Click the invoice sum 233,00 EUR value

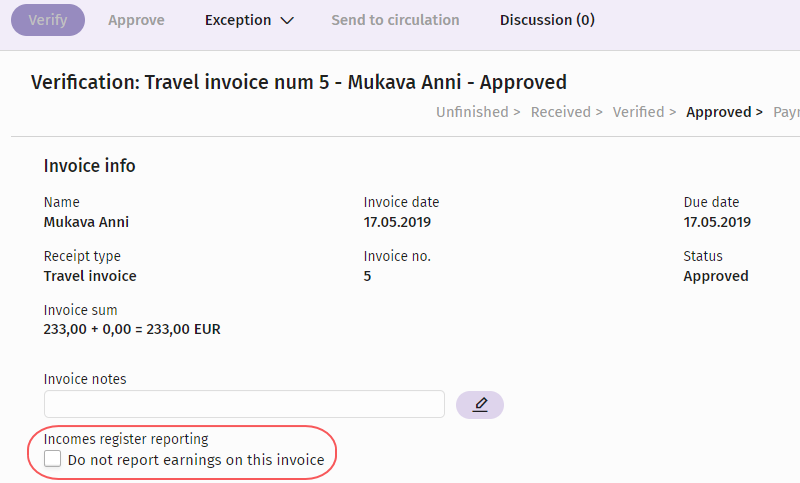pos(132,329)
